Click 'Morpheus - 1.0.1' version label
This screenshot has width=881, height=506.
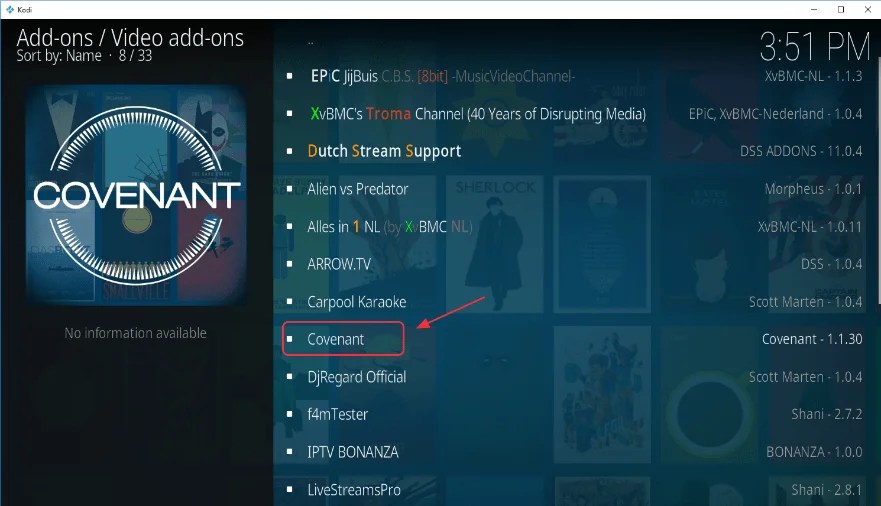(x=813, y=189)
